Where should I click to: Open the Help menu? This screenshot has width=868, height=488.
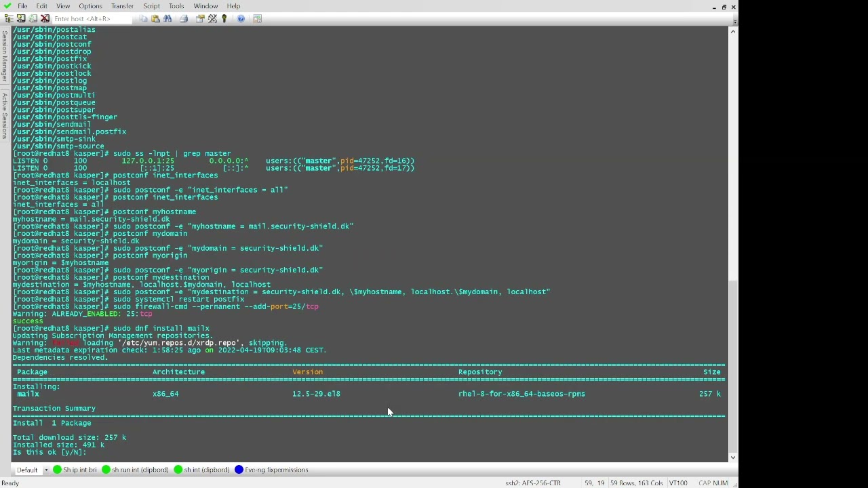(x=233, y=6)
